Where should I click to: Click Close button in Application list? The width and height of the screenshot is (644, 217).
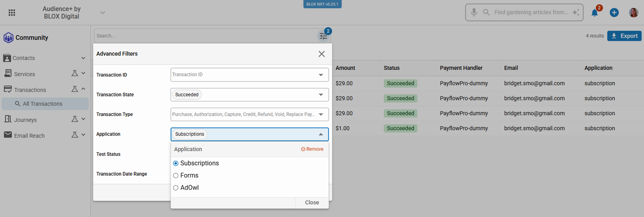[x=312, y=203]
